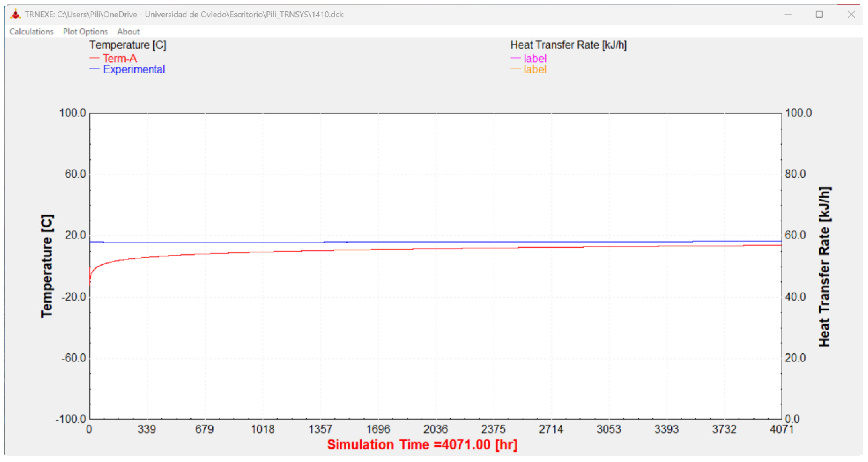Click the Heat Transfer Rate legend heading

pyautogui.click(x=568, y=45)
